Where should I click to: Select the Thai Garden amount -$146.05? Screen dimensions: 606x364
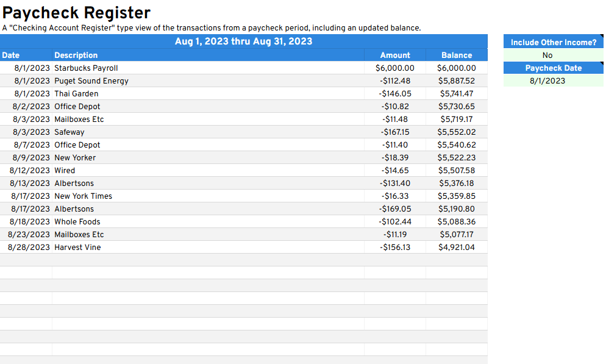(x=395, y=94)
